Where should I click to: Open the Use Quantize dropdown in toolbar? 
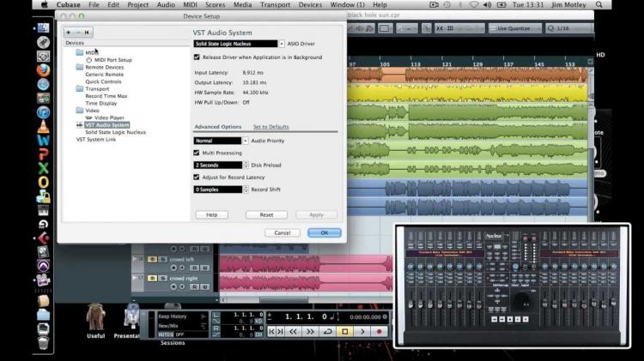[515, 28]
